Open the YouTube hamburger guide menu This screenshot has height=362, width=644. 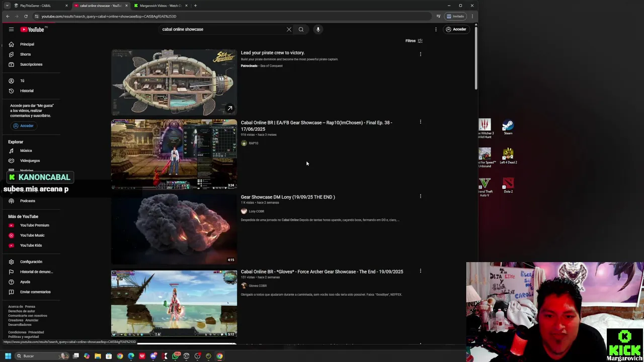tap(11, 29)
